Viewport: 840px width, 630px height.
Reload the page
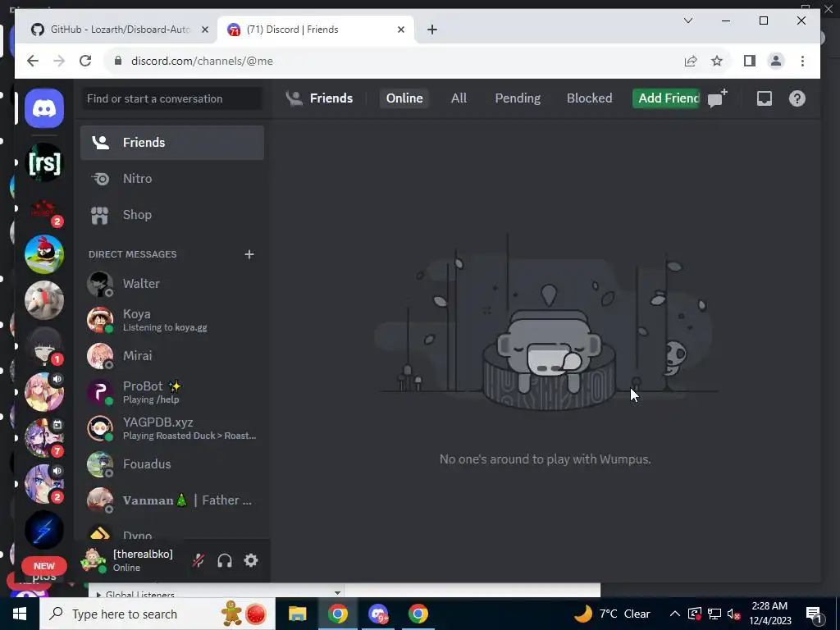(85, 61)
